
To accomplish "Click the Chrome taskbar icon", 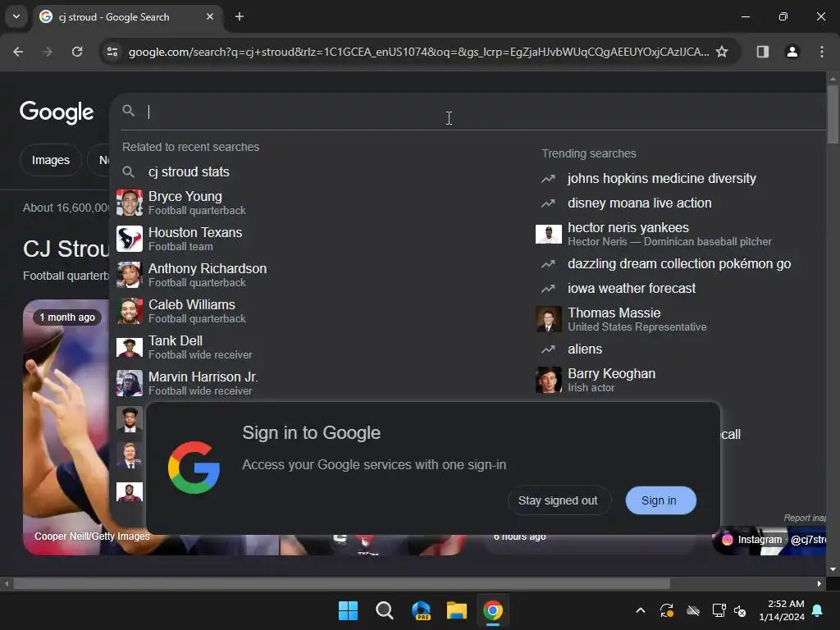I will (492, 610).
